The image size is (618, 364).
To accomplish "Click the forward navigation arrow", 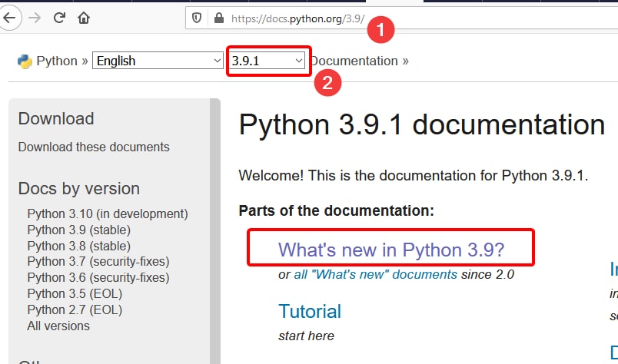I will click(35, 18).
